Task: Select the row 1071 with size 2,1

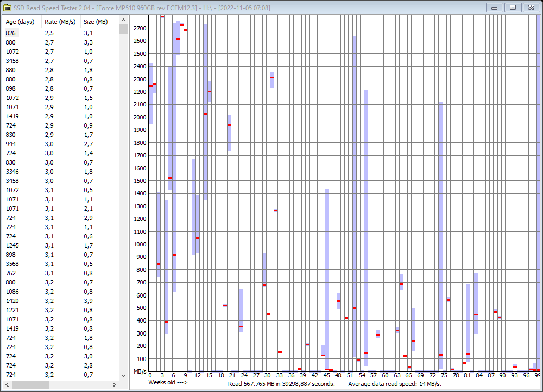Action: [61, 208]
